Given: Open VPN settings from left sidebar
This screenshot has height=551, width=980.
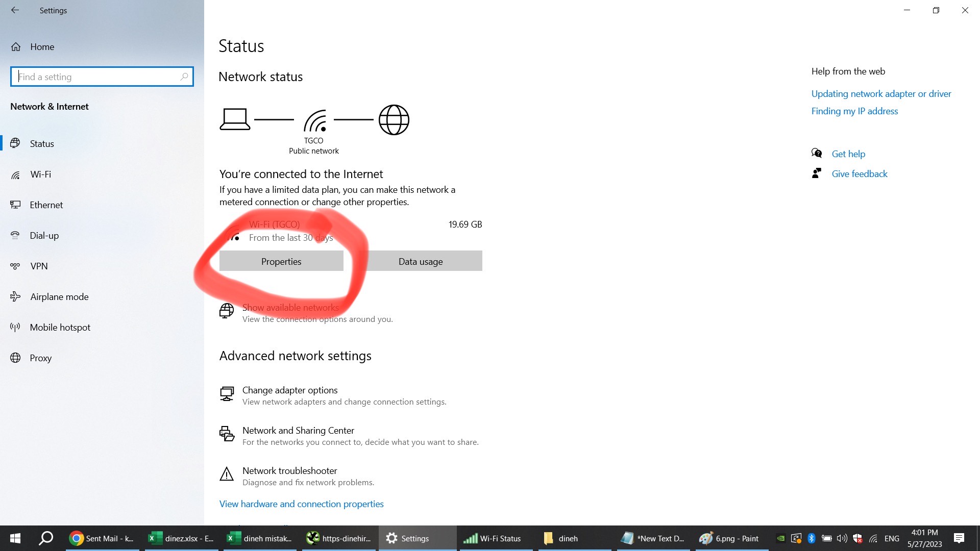Looking at the screenshot, I should pos(38,266).
